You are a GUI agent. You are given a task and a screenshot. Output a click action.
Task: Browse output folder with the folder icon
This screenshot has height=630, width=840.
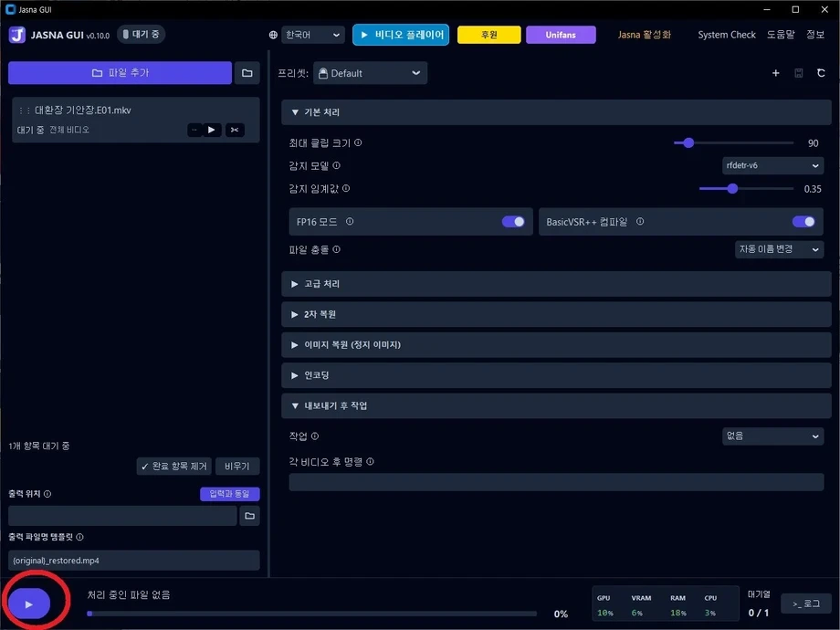point(249,516)
